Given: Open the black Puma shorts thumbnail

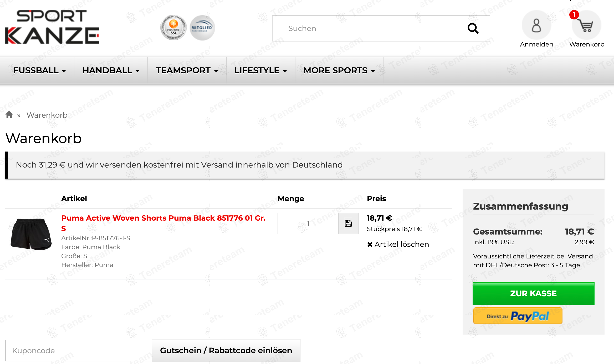Looking at the screenshot, I should [x=31, y=234].
